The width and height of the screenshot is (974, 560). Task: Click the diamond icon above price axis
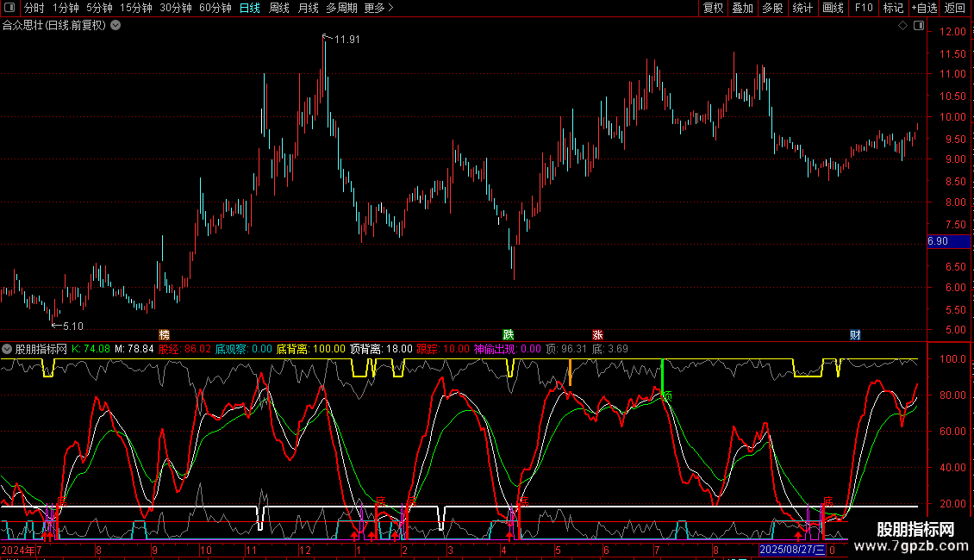(902, 26)
